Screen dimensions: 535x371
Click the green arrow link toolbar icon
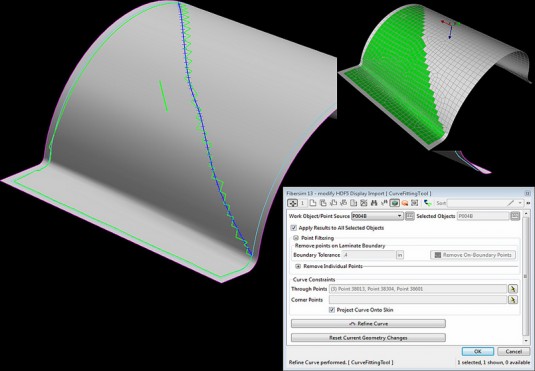click(427, 203)
